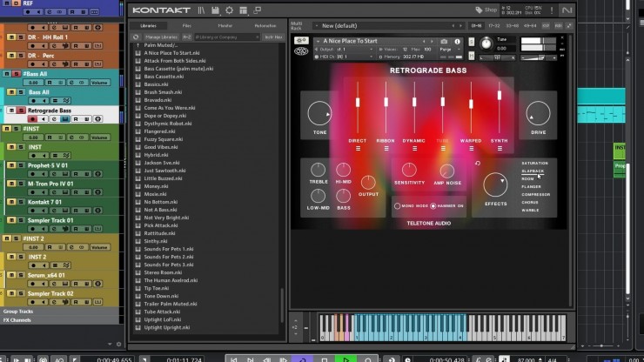The image size is (644, 362).
Task: Select the Slapback effect
Action: 532,171
